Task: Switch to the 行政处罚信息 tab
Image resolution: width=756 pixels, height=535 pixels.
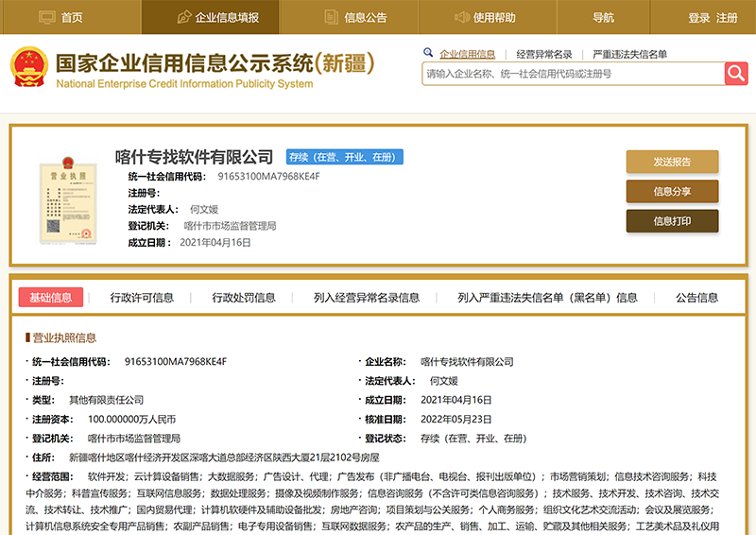Action: [244, 297]
